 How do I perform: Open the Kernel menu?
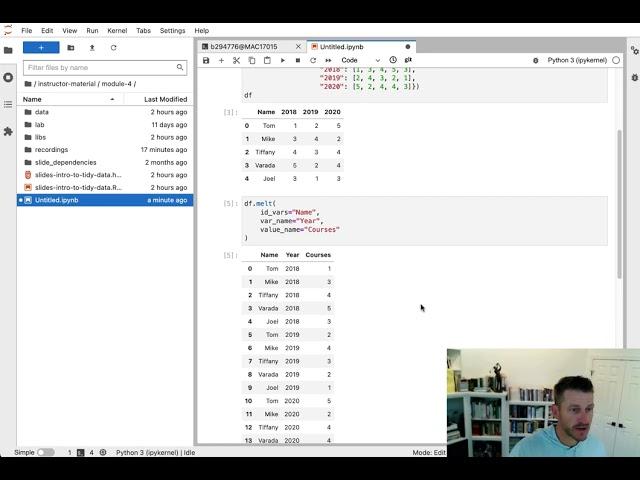tap(118, 31)
